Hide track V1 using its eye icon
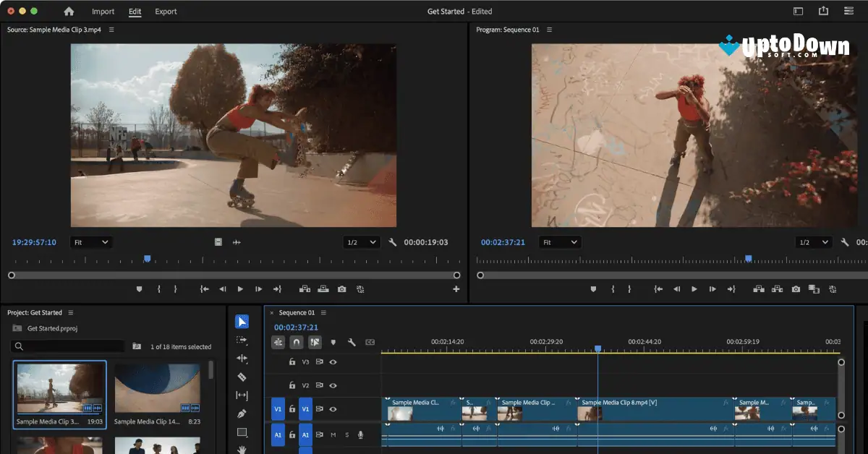This screenshot has width=868, height=454. pyautogui.click(x=333, y=409)
